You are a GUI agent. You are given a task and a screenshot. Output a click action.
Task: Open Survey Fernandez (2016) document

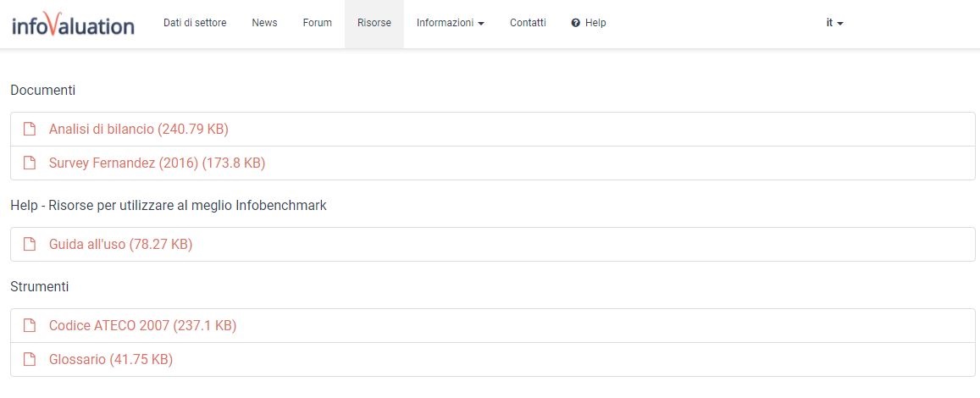[x=157, y=163]
